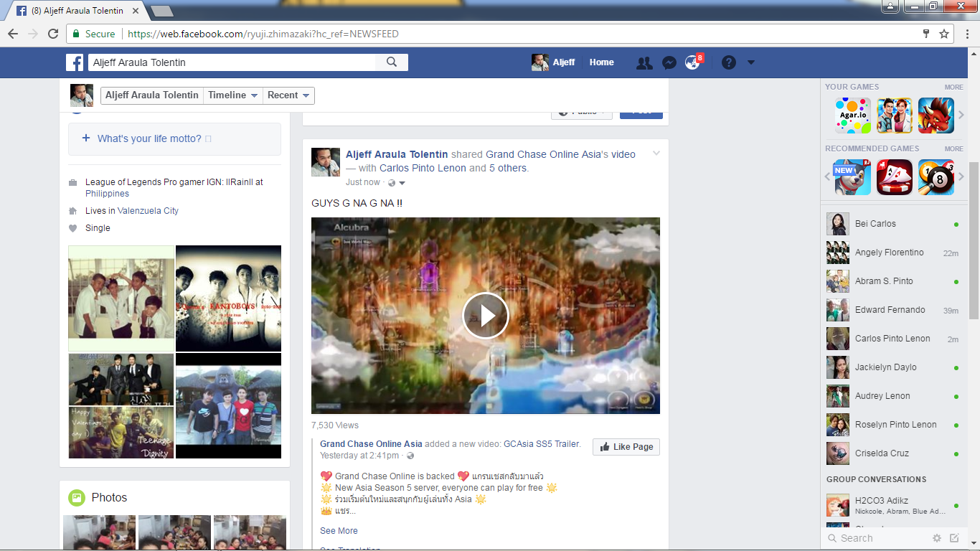Click MORE next to Your Games
Image resolution: width=980 pixels, height=551 pixels.
[953, 88]
